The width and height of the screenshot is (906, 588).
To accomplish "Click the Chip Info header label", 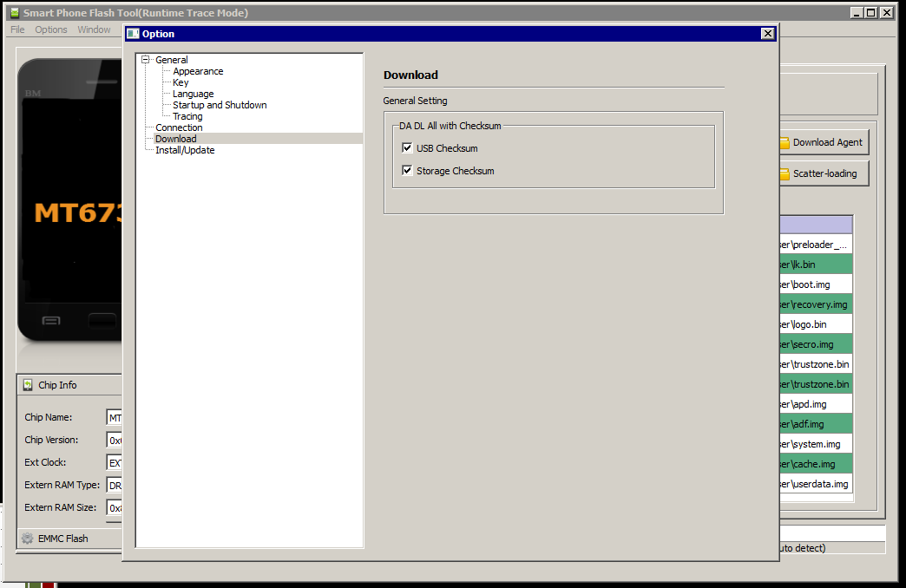I will (57, 385).
